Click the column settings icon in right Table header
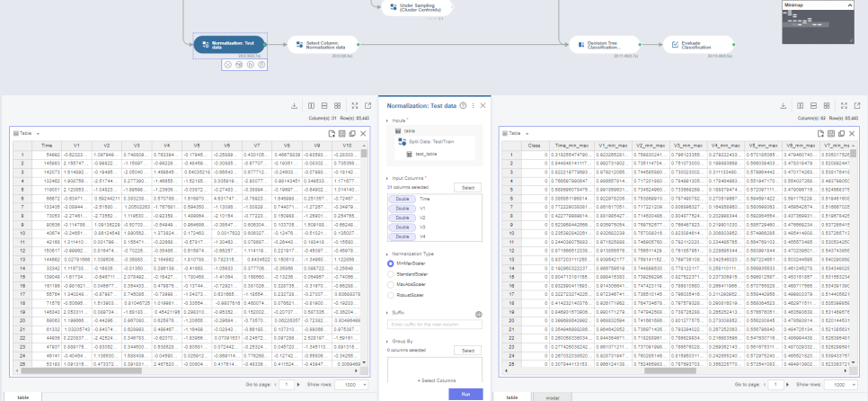The image size is (868, 401). point(830,133)
